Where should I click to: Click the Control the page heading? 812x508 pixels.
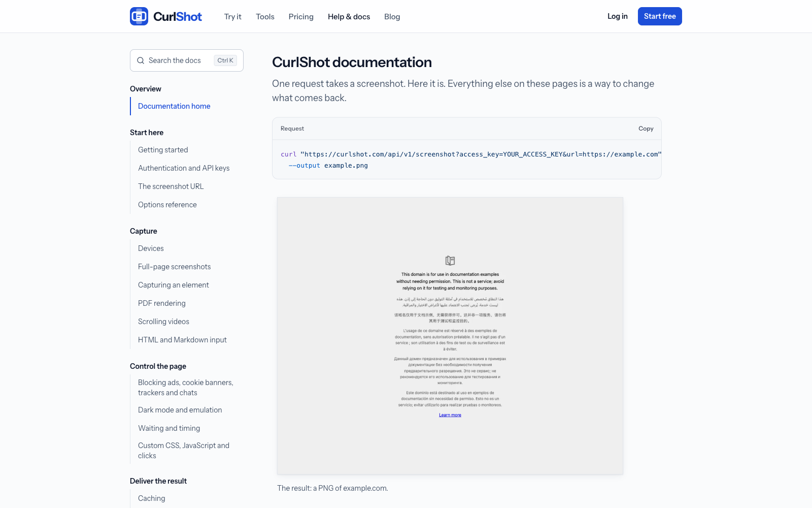coord(158,366)
